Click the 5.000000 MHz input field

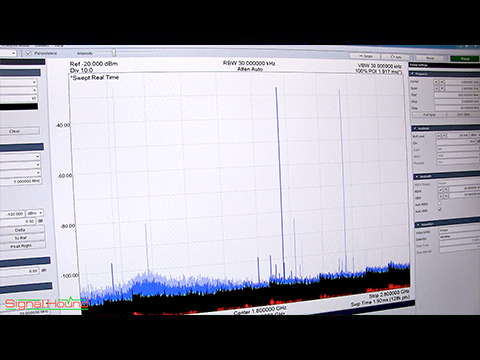point(21,181)
